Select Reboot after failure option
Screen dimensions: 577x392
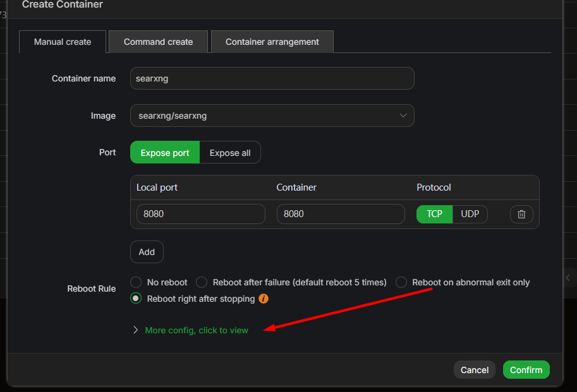pyautogui.click(x=202, y=282)
